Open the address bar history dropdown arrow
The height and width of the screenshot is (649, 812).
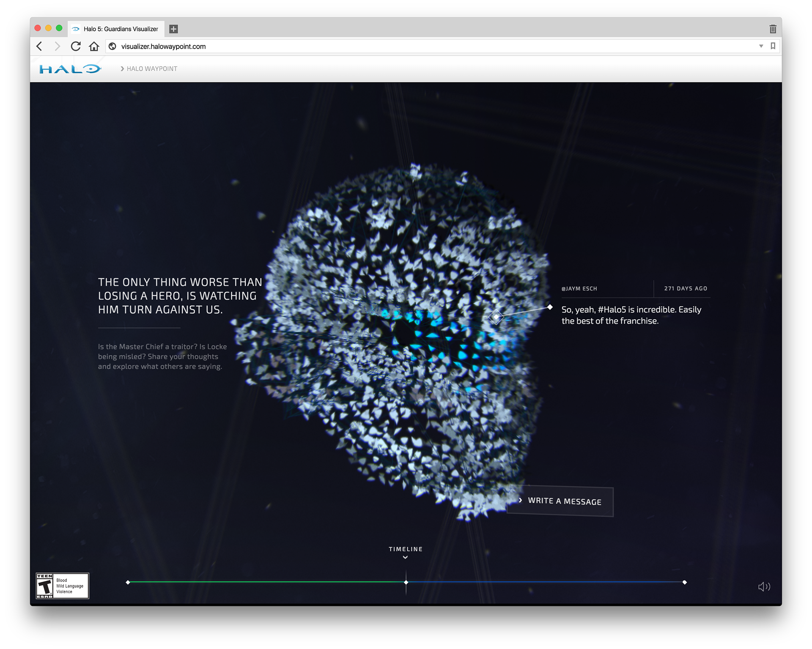pos(761,46)
